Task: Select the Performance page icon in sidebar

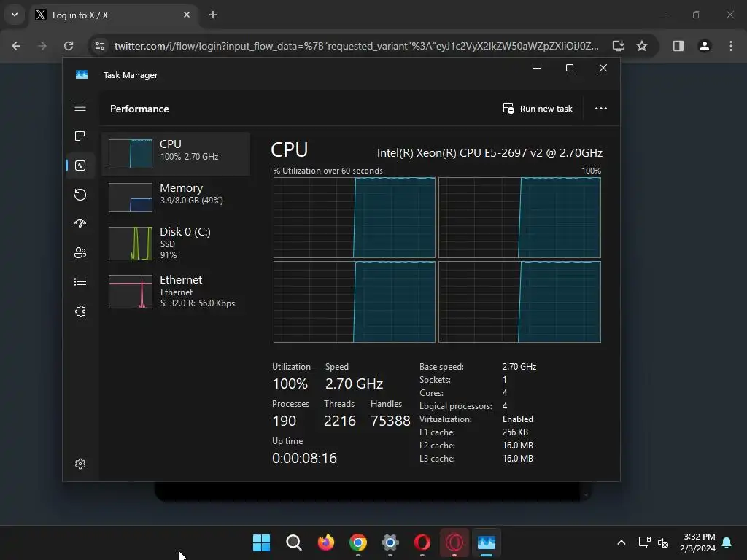Action: tap(80, 166)
